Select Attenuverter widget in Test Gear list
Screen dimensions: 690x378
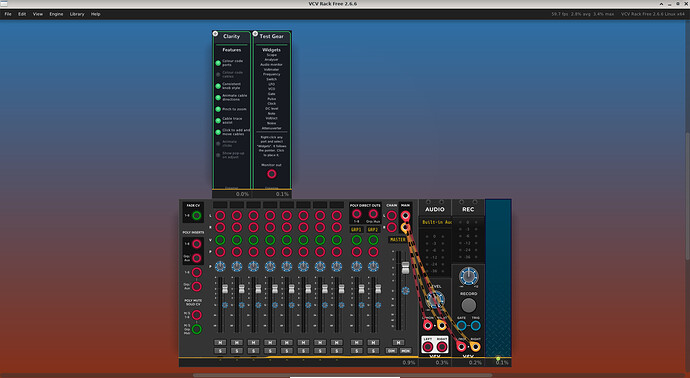[272, 128]
